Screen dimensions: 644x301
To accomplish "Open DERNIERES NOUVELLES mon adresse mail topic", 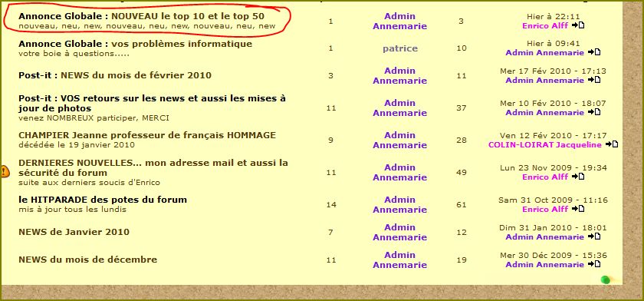I will click(153, 167).
